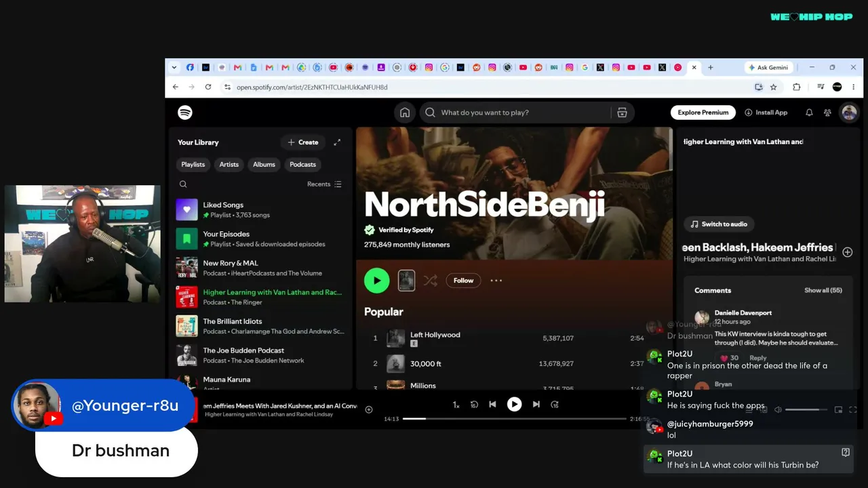Like Danielle Davenport's comment
This screenshot has height=488, width=868.
coord(724,358)
